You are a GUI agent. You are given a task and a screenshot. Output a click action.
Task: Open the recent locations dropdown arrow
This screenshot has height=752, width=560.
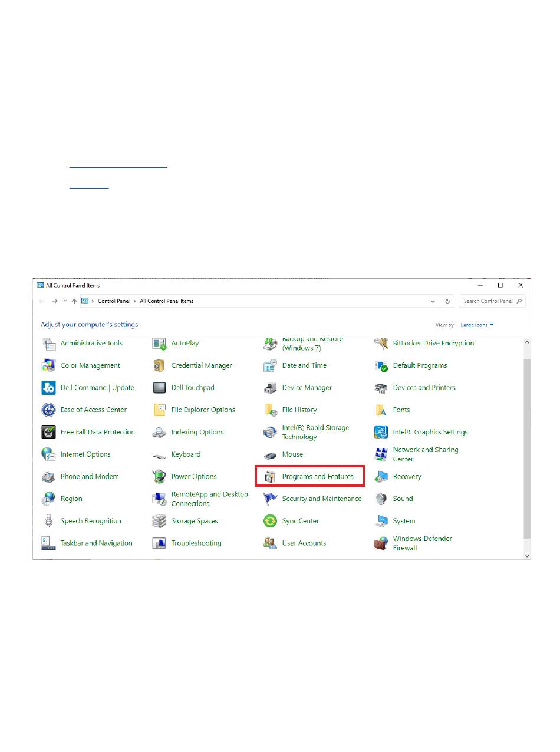(65, 301)
